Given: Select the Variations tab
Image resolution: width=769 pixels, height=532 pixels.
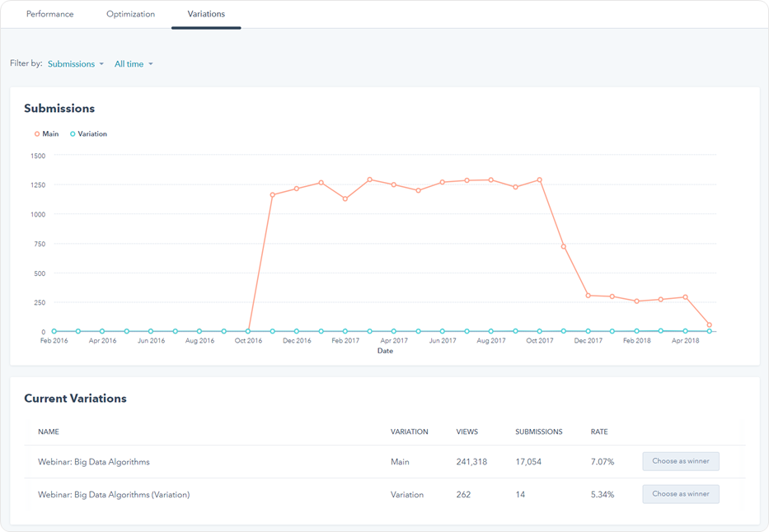Looking at the screenshot, I should coord(206,14).
